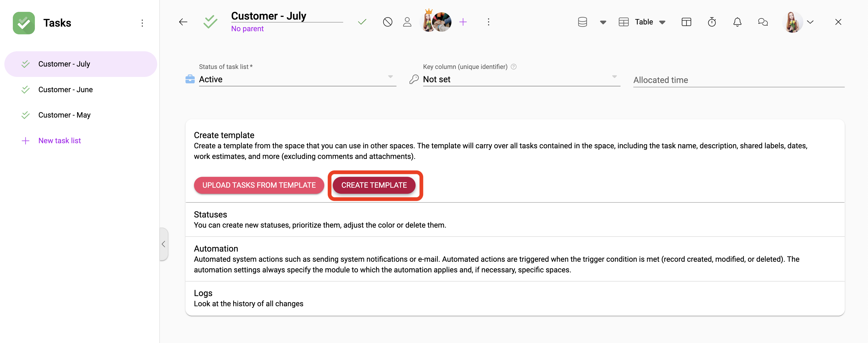
Task: Click the Key column help question icon
Action: click(513, 67)
